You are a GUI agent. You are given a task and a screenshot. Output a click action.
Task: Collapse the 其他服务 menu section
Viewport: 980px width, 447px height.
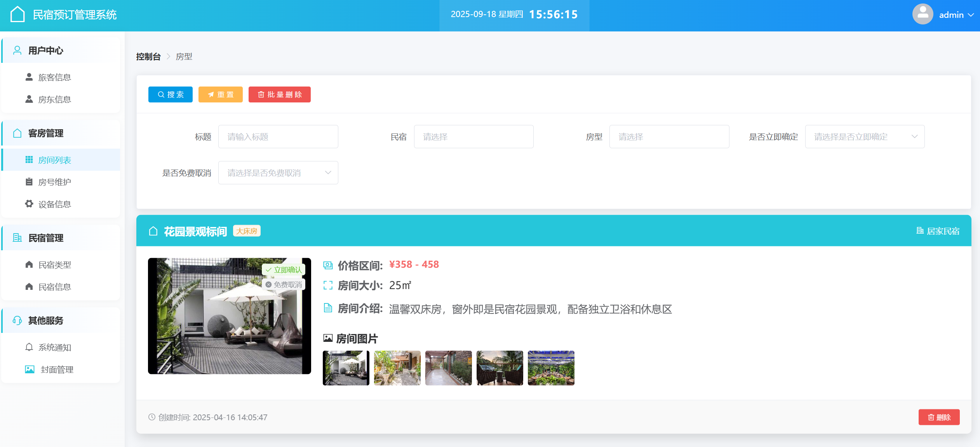[x=61, y=321]
